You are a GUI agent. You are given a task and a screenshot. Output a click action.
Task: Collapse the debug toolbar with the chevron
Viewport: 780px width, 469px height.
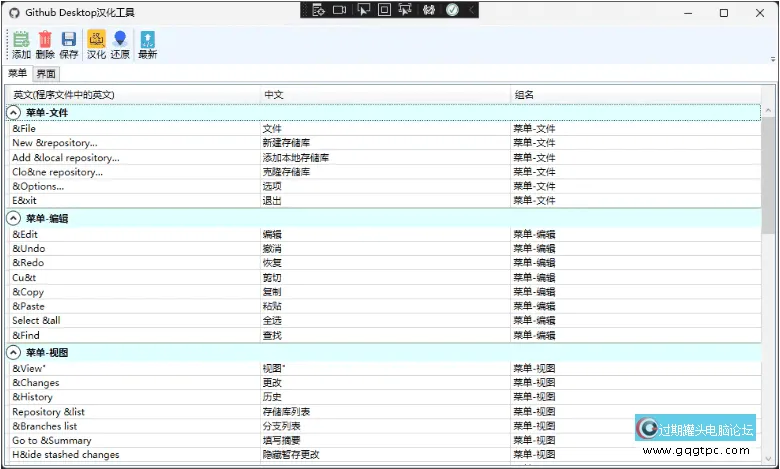472,9
